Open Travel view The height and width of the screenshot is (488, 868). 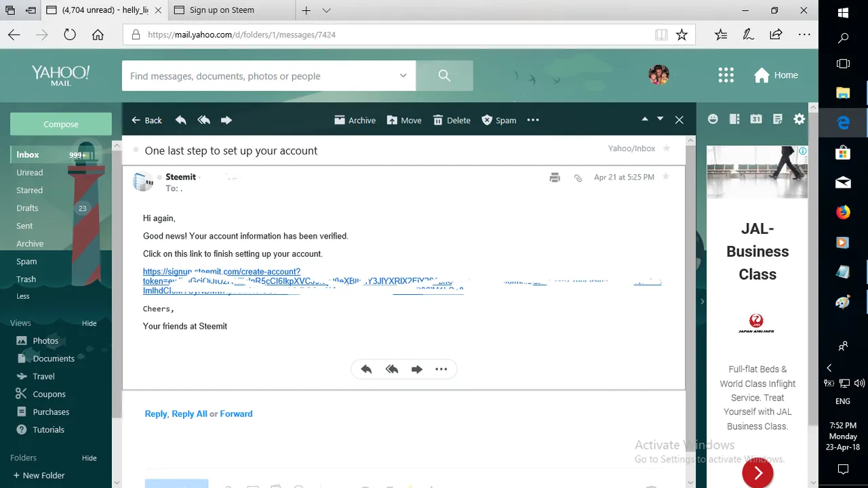point(43,376)
